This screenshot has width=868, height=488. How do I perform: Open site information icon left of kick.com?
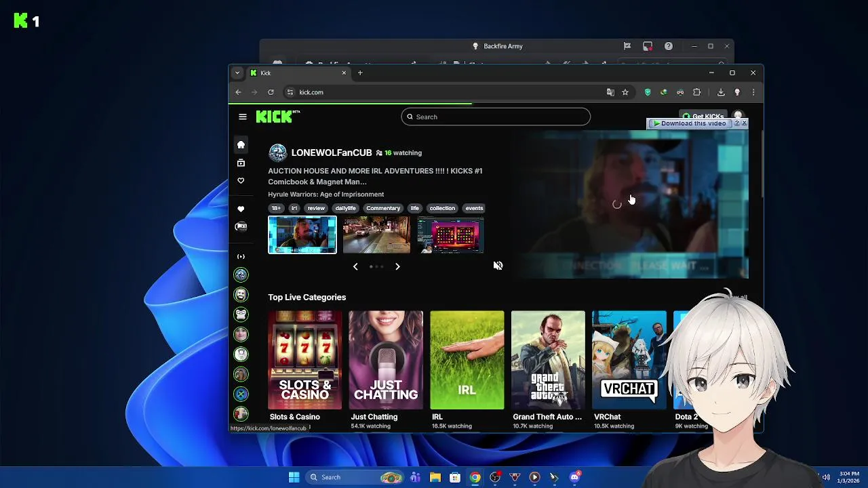tap(290, 92)
